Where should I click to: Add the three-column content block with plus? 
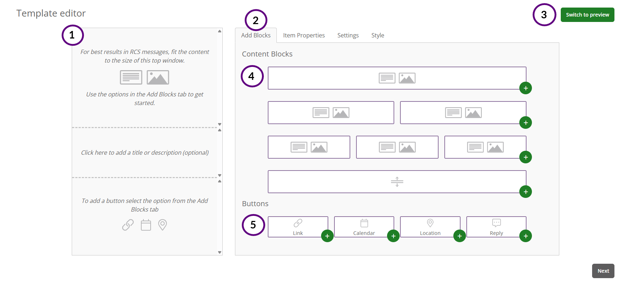tap(525, 157)
